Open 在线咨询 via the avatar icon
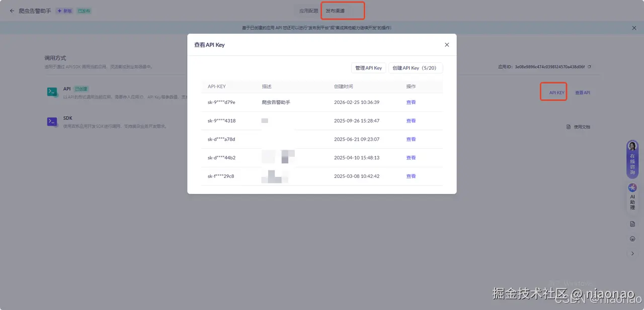 (x=632, y=146)
